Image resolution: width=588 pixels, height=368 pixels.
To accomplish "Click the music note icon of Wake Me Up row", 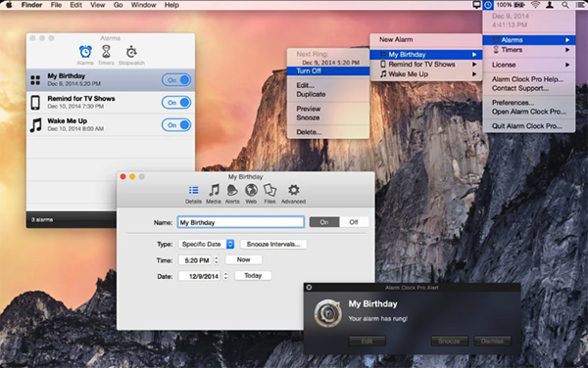I will tap(35, 125).
